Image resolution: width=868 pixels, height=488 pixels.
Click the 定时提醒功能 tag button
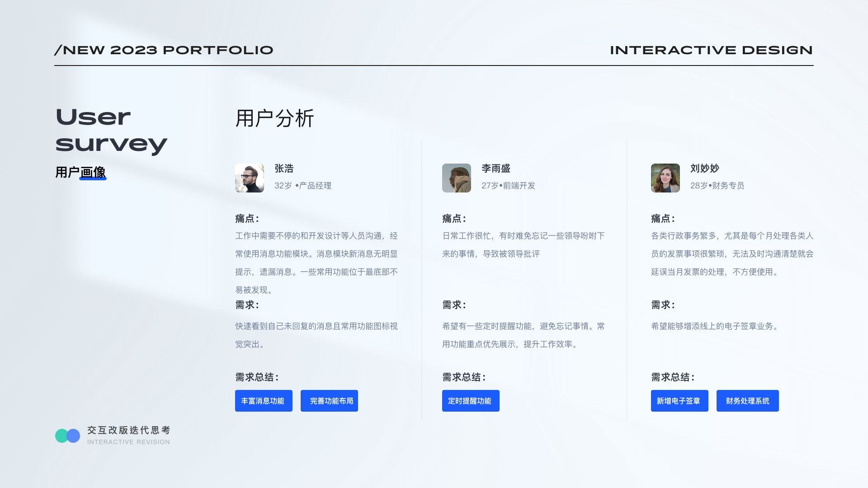[471, 401]
